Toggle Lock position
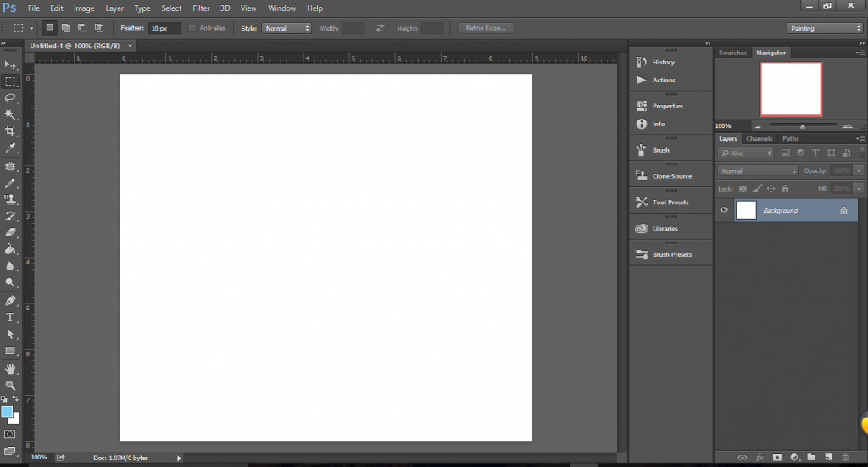This screenshot has height=467, width=868. pos(771,189)
